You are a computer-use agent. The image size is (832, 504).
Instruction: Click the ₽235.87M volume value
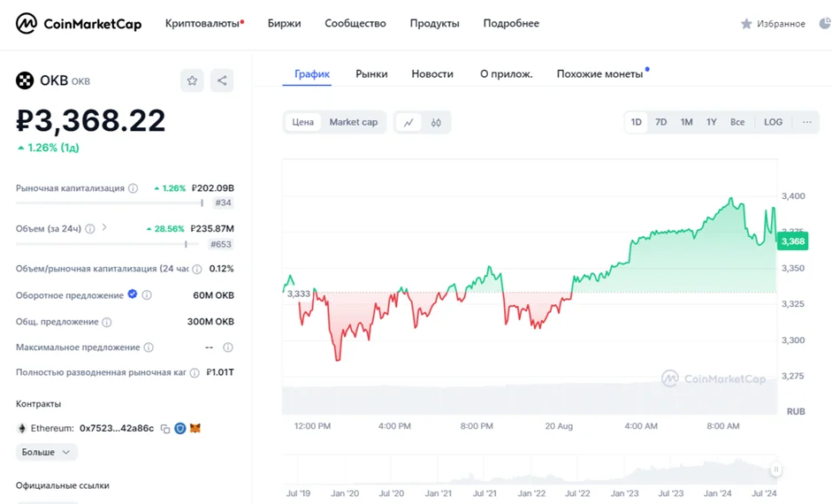pos(212,229)
